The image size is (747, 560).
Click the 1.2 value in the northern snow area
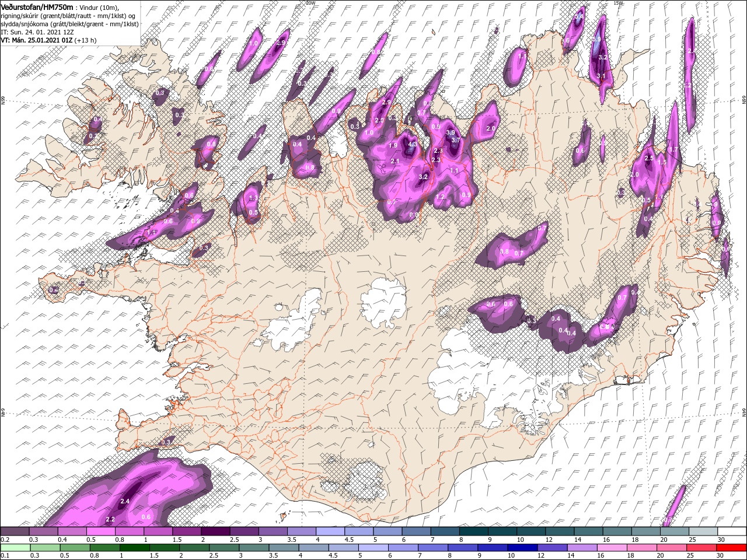tap(441, 197)
